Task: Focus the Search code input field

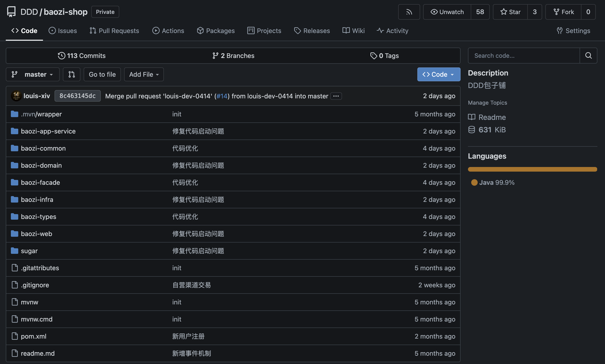Action: point(524,55)
